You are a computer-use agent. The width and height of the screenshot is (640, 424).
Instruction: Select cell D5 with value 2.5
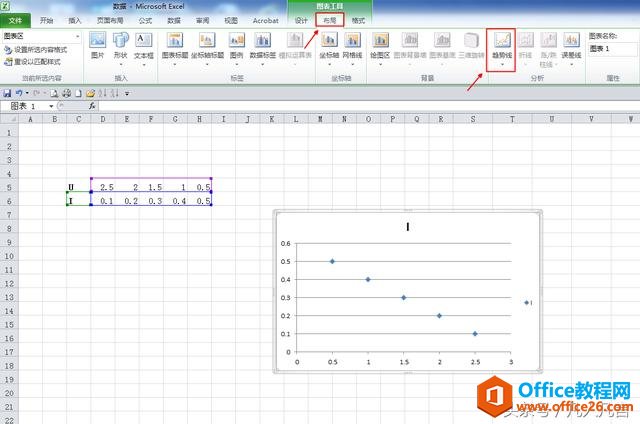tap(103, 187)
